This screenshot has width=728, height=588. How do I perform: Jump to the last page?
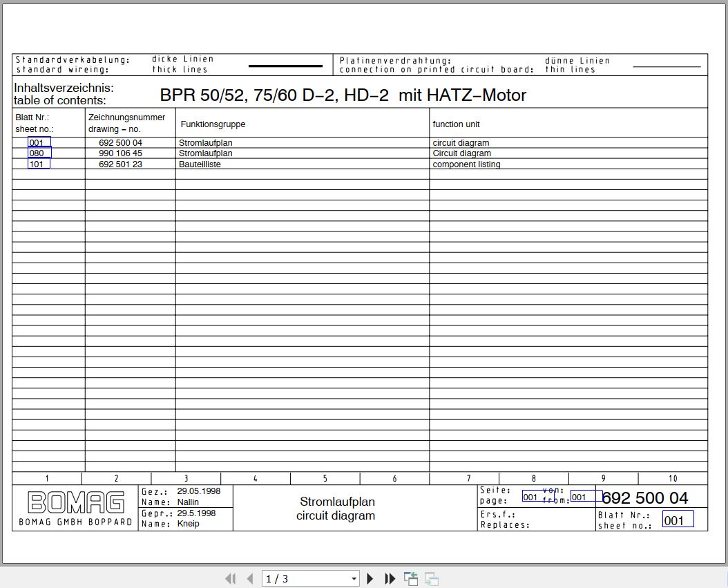click(x=390, y=579)
